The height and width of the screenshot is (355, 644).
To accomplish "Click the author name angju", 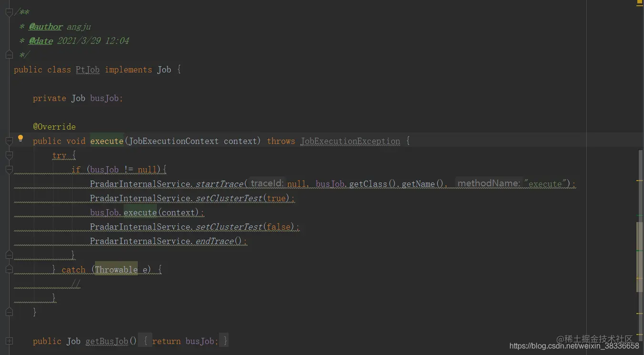I will [x=79, y=27].
